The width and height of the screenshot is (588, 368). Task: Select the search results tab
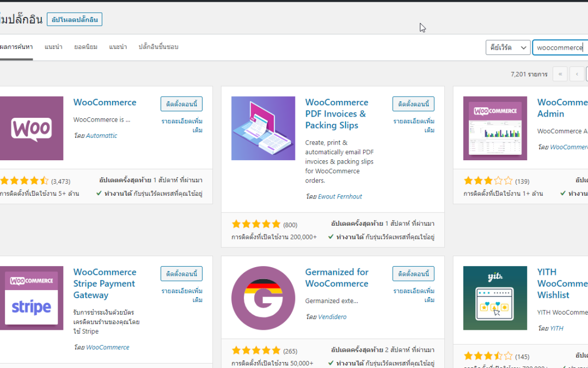(x=16, y=47)
